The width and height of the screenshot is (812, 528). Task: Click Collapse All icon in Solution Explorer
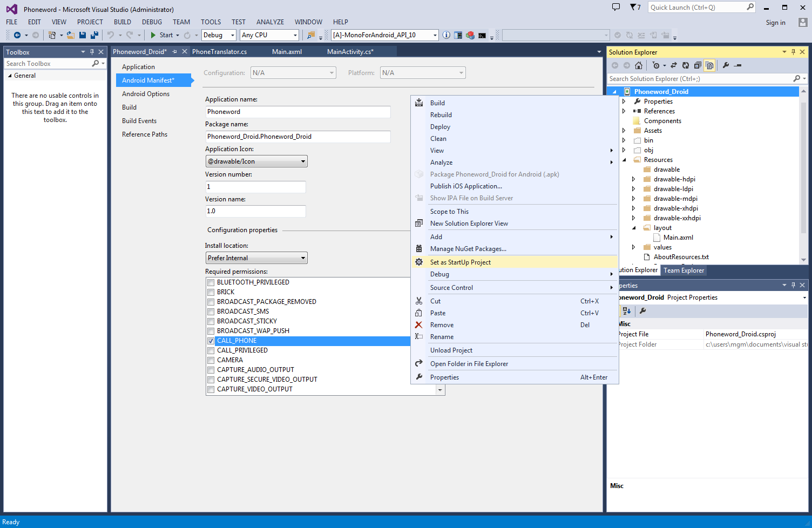point(698,65)
